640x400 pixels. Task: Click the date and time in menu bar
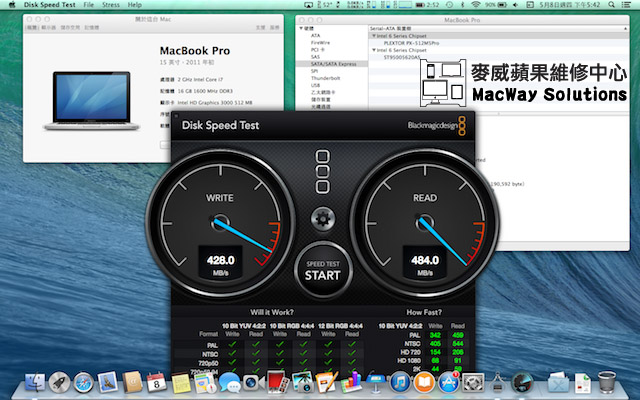570,5
